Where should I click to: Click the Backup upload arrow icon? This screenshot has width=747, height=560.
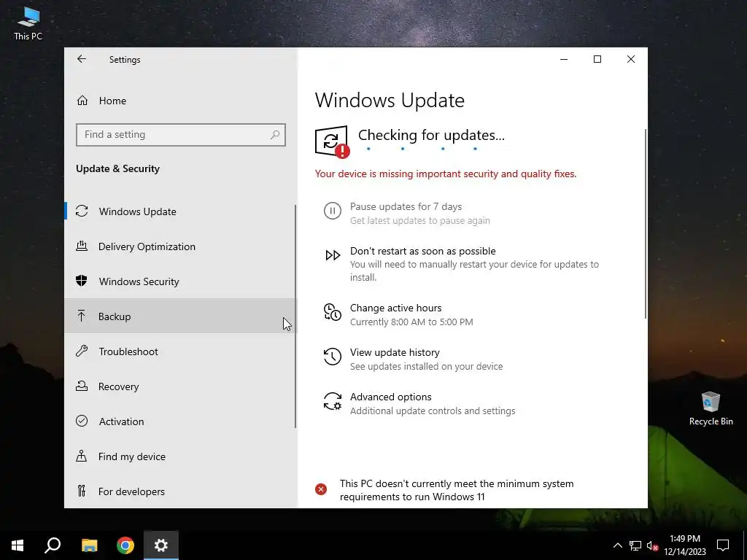pos(82,316)
